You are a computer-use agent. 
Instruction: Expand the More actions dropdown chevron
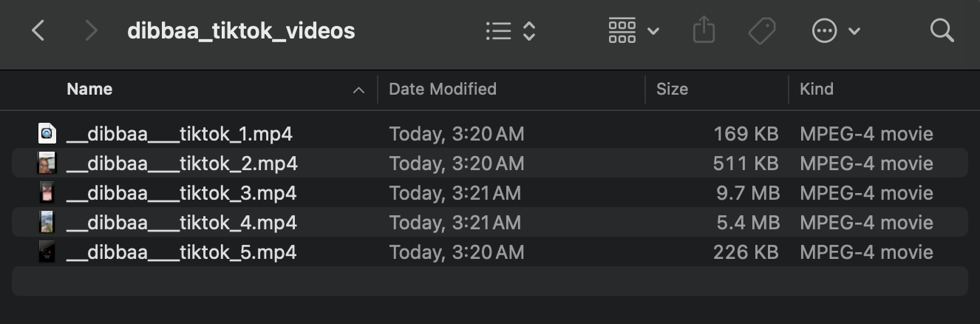click(854, 31)
